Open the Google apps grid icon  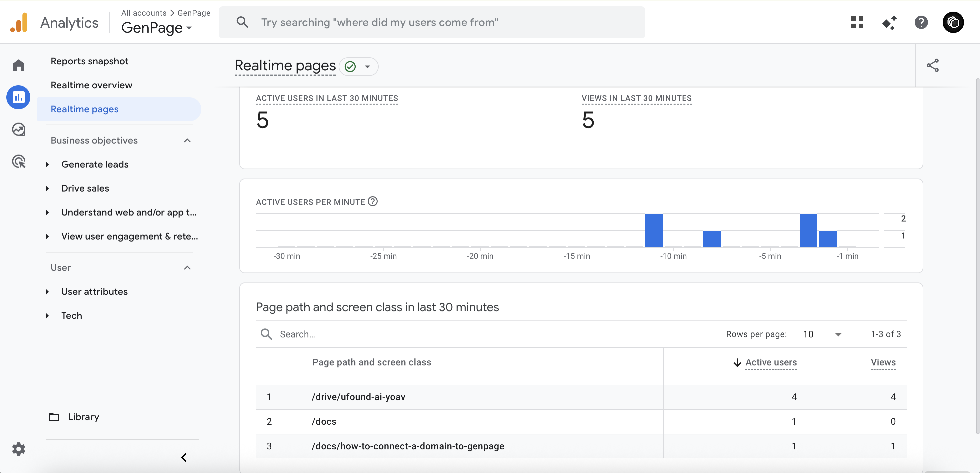857,22
